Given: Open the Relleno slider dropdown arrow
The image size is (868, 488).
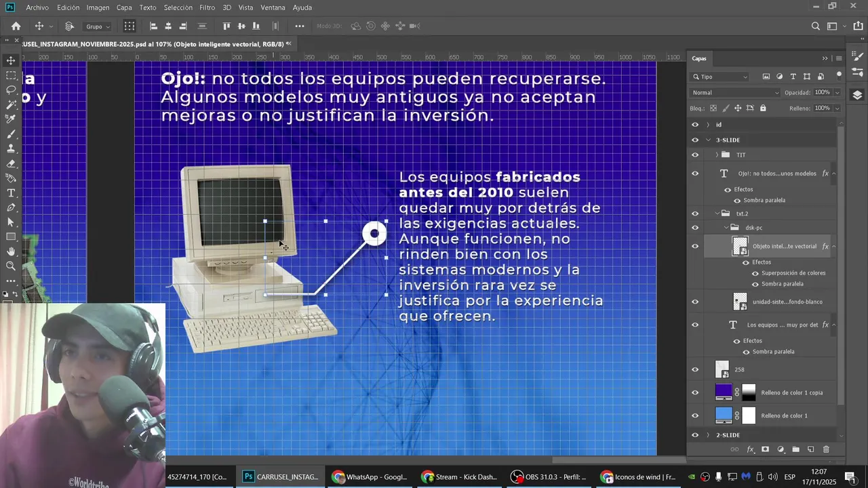Looking at the screenshot, I should click(x=837, y=108).
